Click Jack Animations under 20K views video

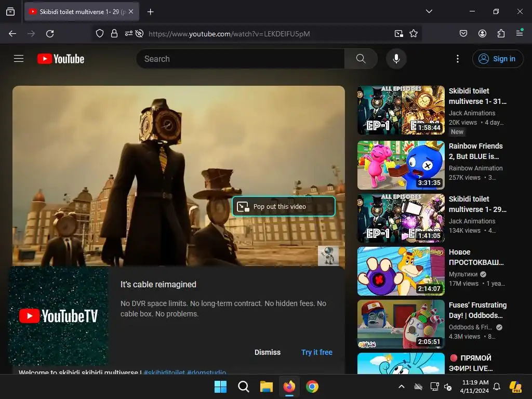pos(472,113)
